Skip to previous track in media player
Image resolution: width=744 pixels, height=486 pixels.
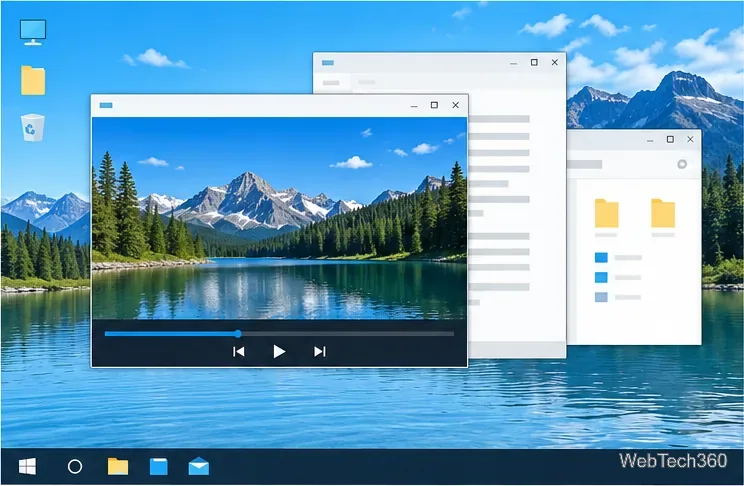point(239,352)
